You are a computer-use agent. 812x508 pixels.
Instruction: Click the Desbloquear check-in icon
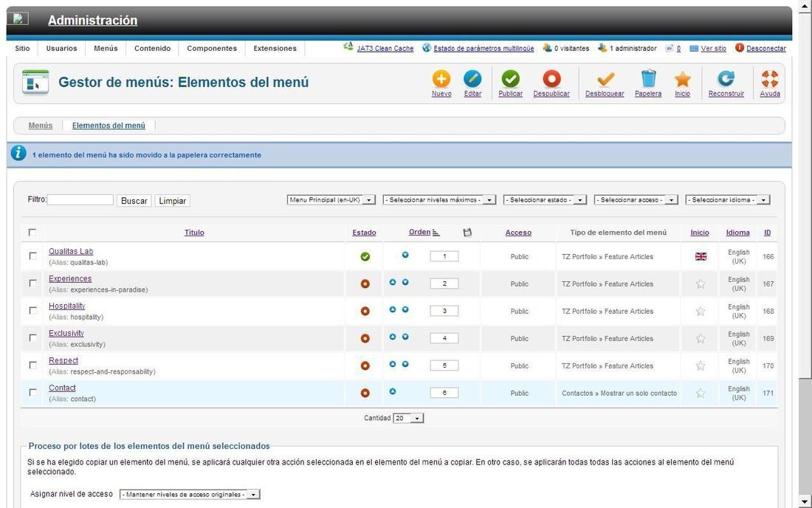(605, 79)
